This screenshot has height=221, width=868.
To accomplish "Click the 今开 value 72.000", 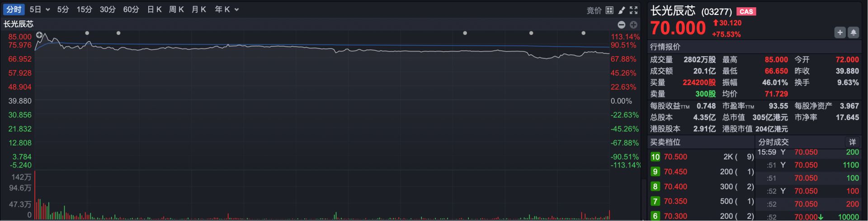I will click(x=847, y=60).
